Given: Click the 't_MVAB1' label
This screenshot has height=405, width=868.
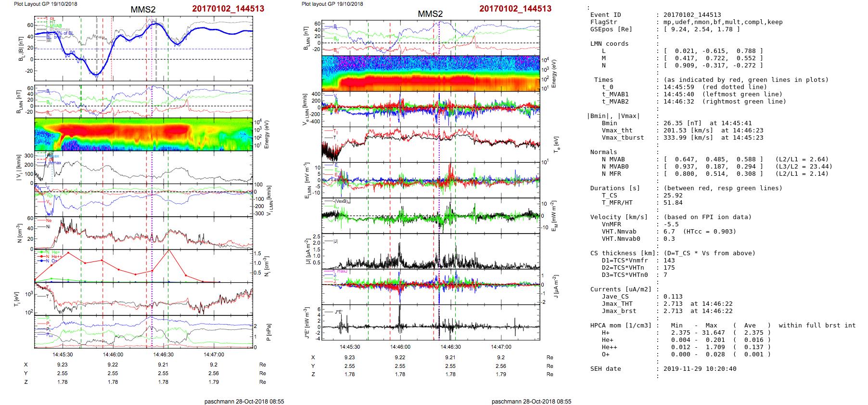Looking at the screenshot, I should tap(615, 94).
